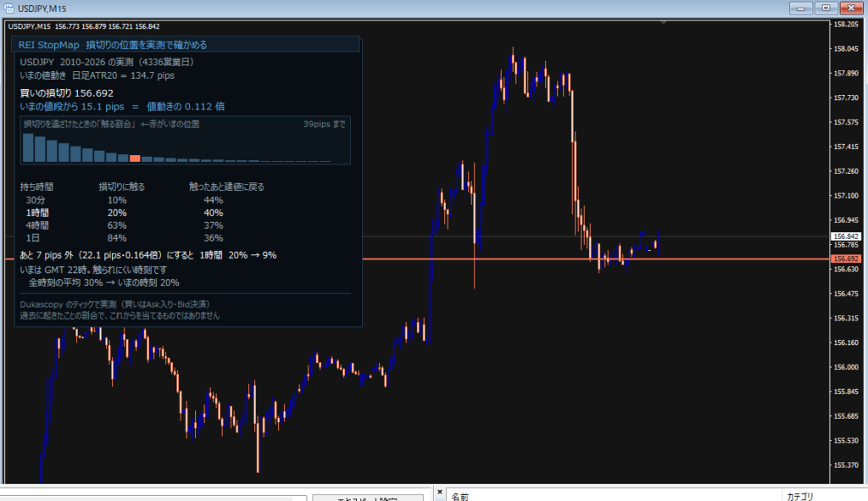The image size is (868, 501).
Task: Click the REI StopMap panel title
Action: click(113, 45)
